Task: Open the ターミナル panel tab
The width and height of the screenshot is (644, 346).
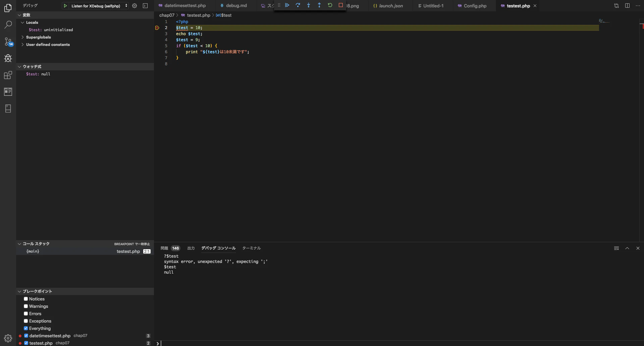Action: point(251,248)
